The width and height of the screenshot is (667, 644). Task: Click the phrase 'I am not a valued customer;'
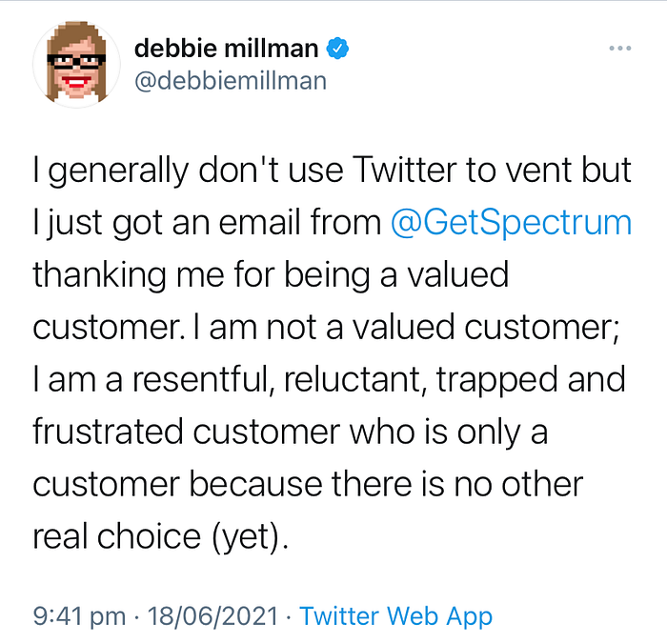[x=406, y=327]
